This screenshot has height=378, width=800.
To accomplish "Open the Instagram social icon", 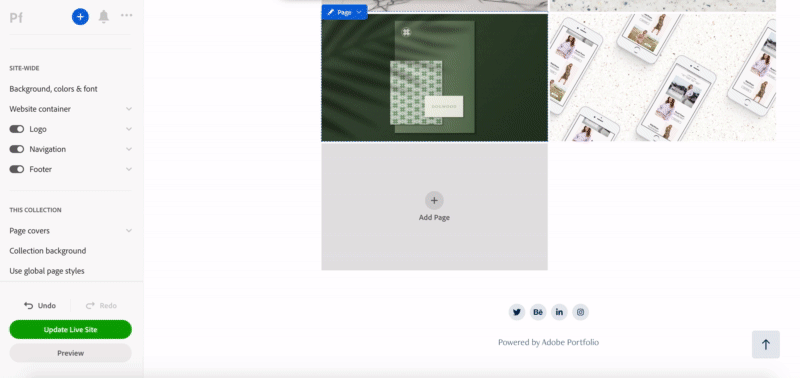I will pyautogui.click(x=580, y=312).
